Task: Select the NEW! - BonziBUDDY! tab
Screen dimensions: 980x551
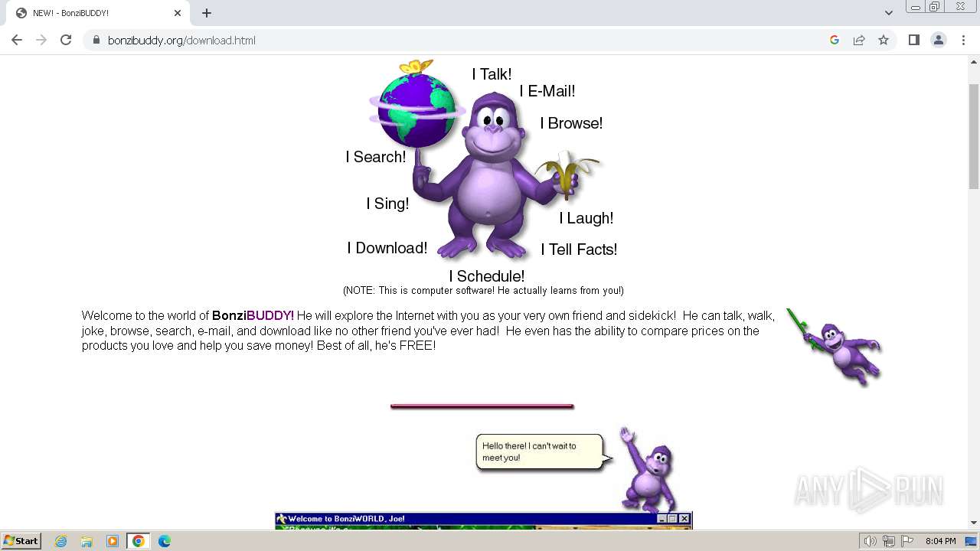Action: (96, 13)
